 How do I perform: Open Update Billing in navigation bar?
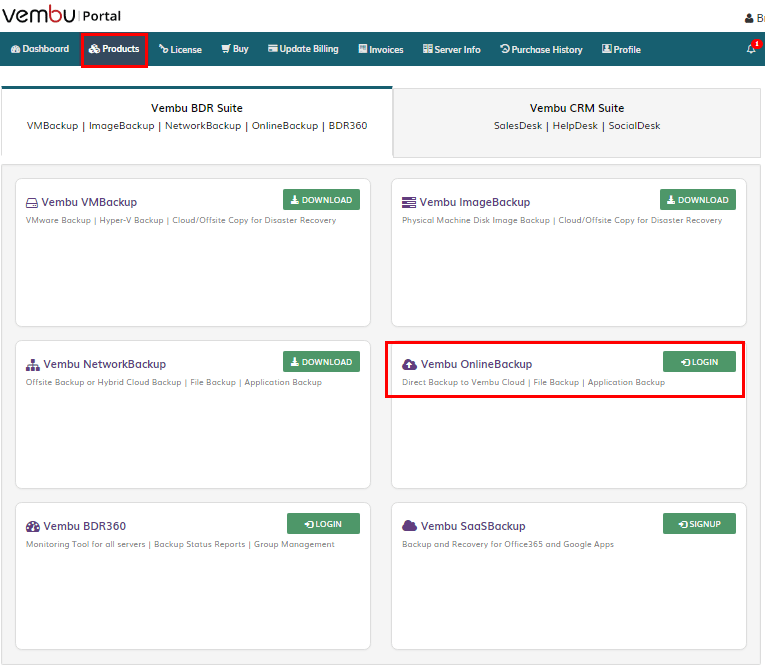point(303,49)
